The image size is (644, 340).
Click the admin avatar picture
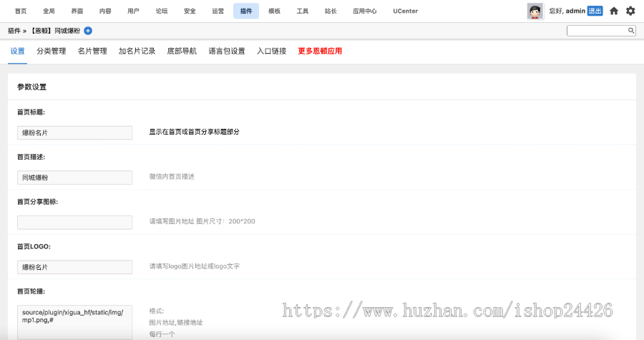(535, 11)
